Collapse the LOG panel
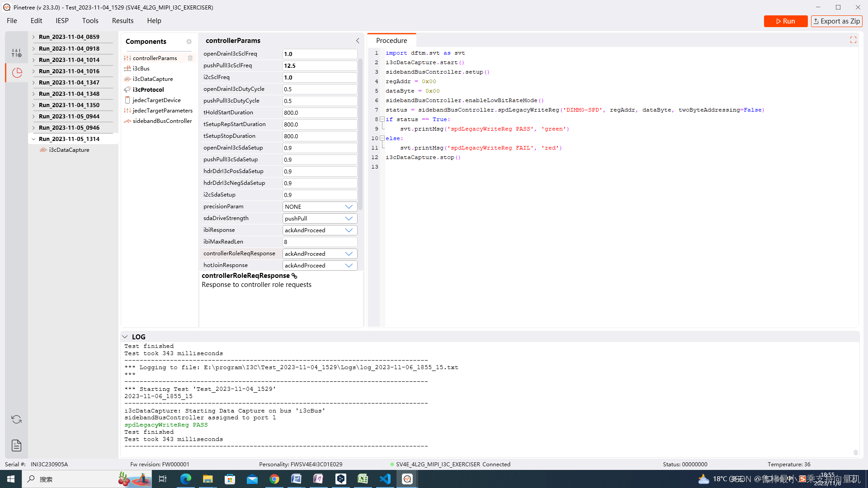 (125, 337)
